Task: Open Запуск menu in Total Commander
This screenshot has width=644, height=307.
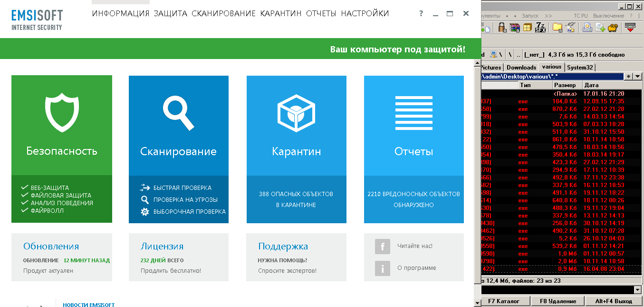Action: pyautogui.click(x=530, y=16)
